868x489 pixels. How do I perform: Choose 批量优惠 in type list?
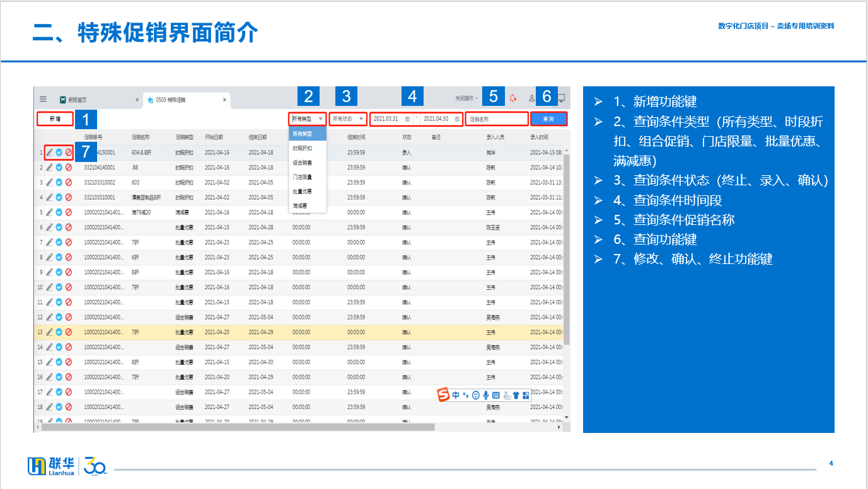tap(308, 192)
